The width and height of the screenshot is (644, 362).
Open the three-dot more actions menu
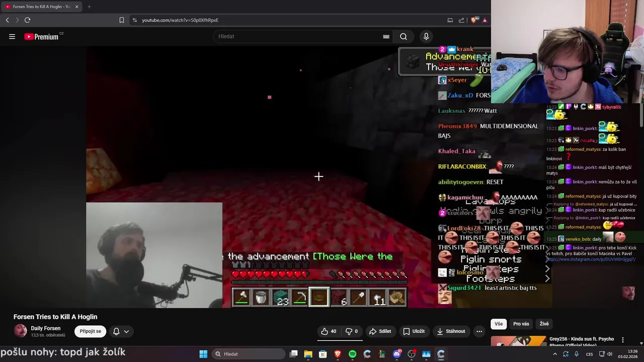tap(479, 331)
